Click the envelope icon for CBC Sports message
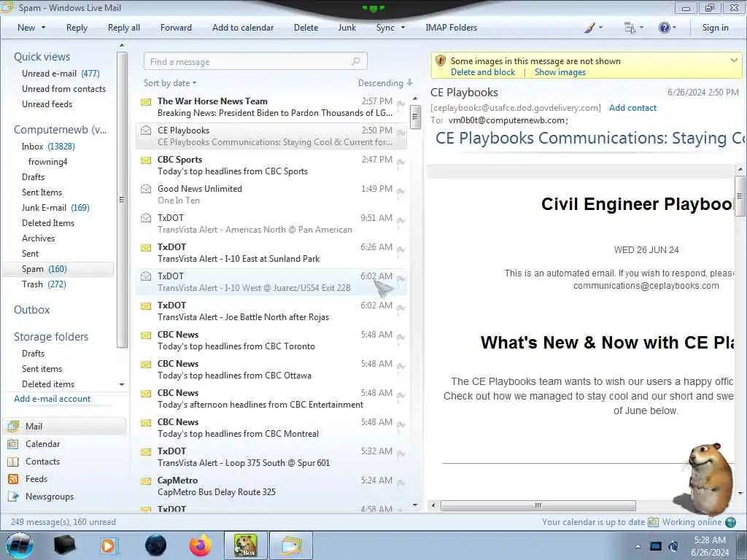The height and width of the screenshot is (560, 747). (146, 160)
